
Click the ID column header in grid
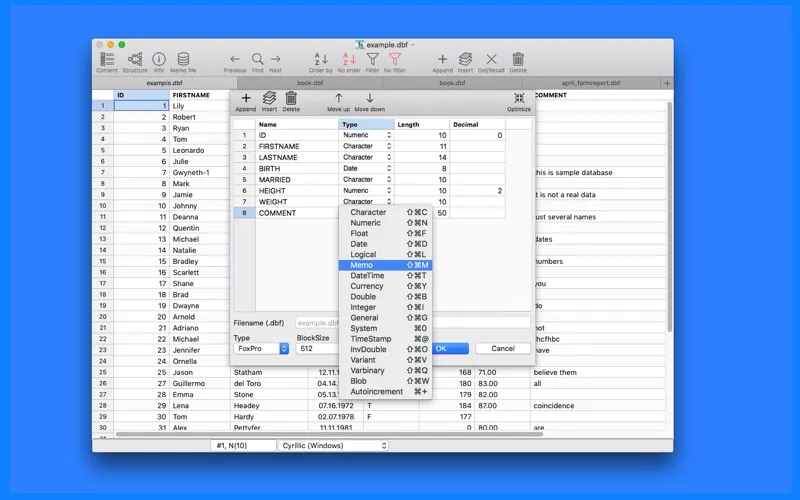click(x=141, y=95)
